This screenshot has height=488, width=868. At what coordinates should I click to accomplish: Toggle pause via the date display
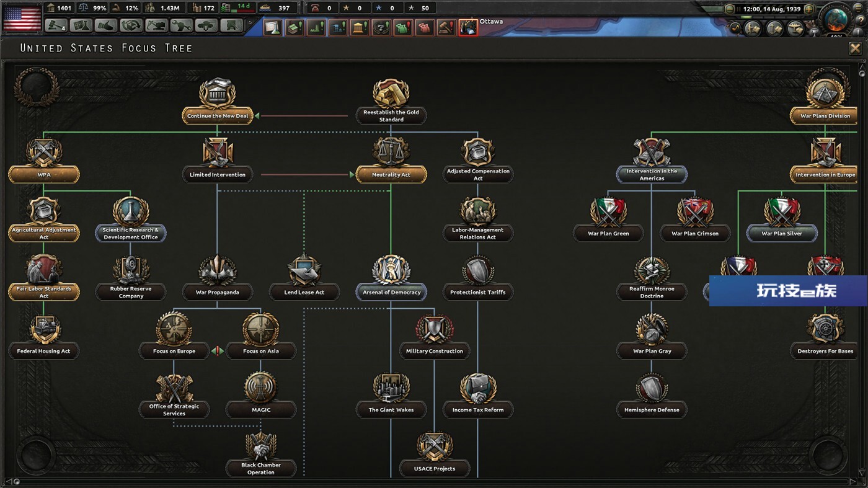click(771, 9)
